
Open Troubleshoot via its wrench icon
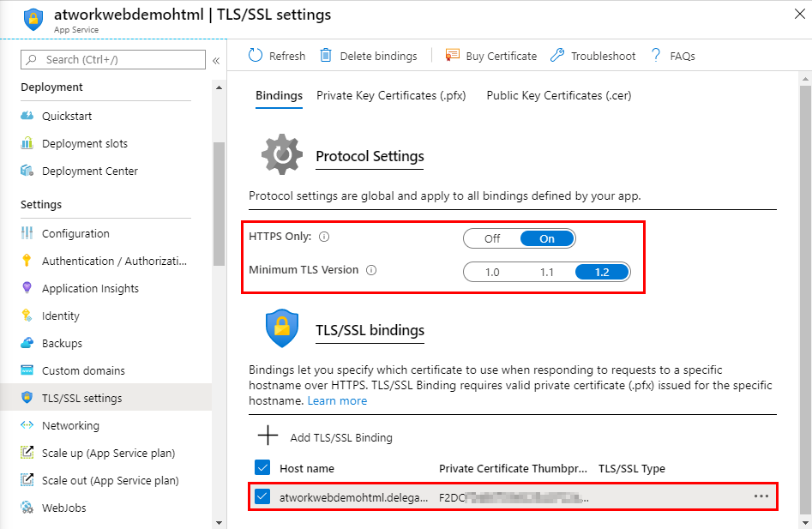point(557,56)
